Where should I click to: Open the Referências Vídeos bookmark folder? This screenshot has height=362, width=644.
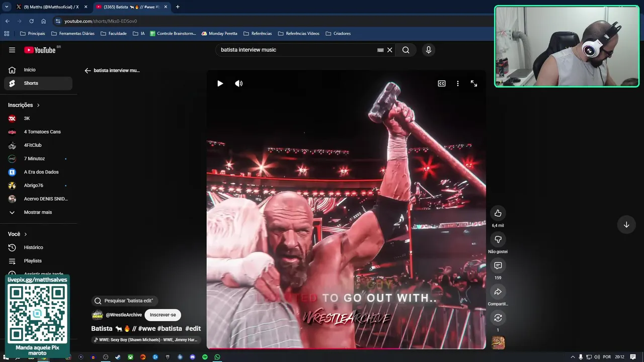pyautogui.click(x=298, y=34)
